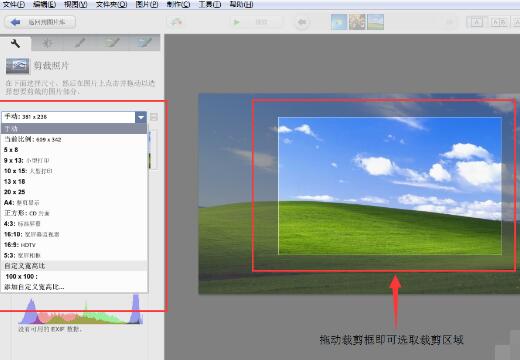Choose the 16:10 crop ratio
The image size is (520, 360).
pyautogui.click(x=74, y=234)
